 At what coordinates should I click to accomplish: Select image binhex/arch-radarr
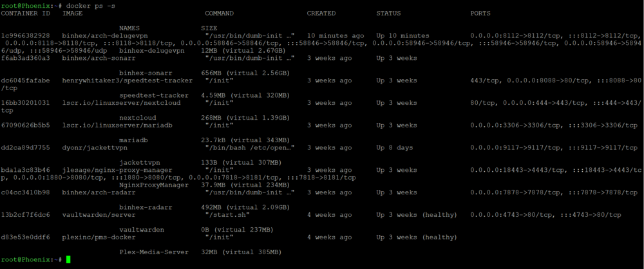(99, 192)
